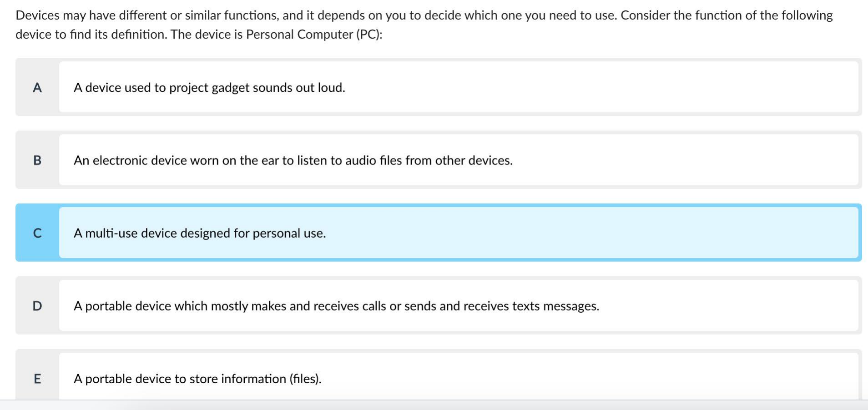Screen dimensions: 868x410
Task: Choose "A device used to project gadget sounds" answer
Action: pyautogui.click(x=209, y=87)
